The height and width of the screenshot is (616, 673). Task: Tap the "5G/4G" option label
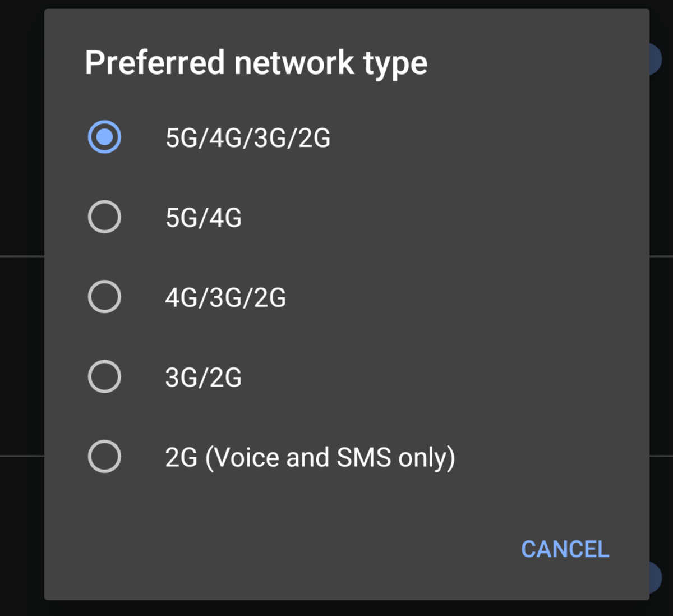click(x=203, y=218)
